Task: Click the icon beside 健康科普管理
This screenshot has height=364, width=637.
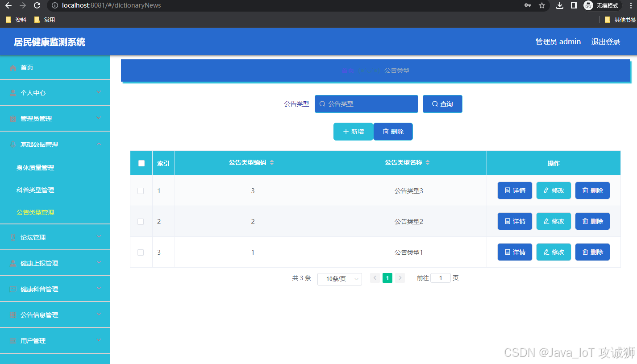Action: point(13,289)
